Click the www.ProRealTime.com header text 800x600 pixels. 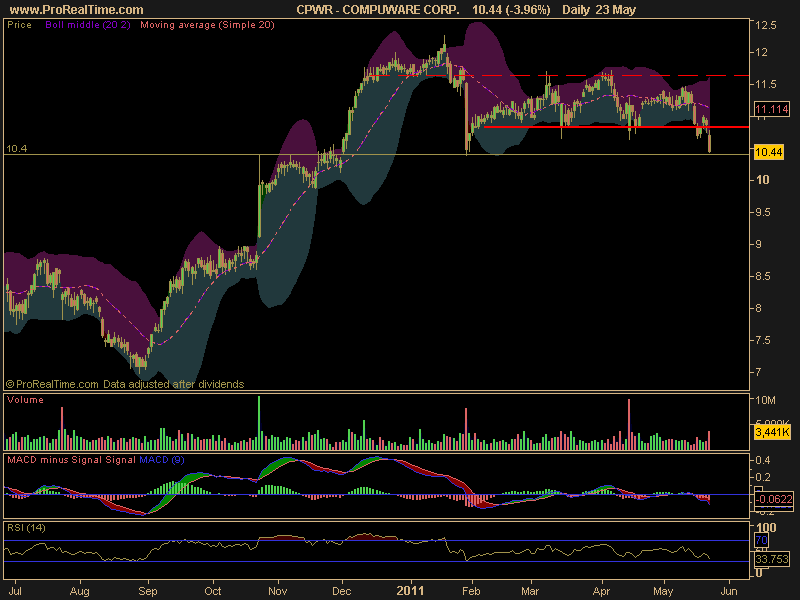(x=77, y=9)
